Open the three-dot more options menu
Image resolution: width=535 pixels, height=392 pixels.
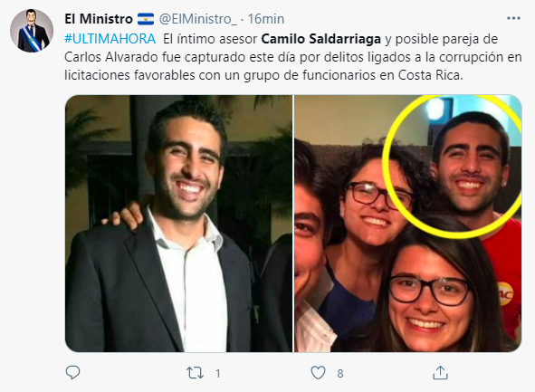(513, 18)
